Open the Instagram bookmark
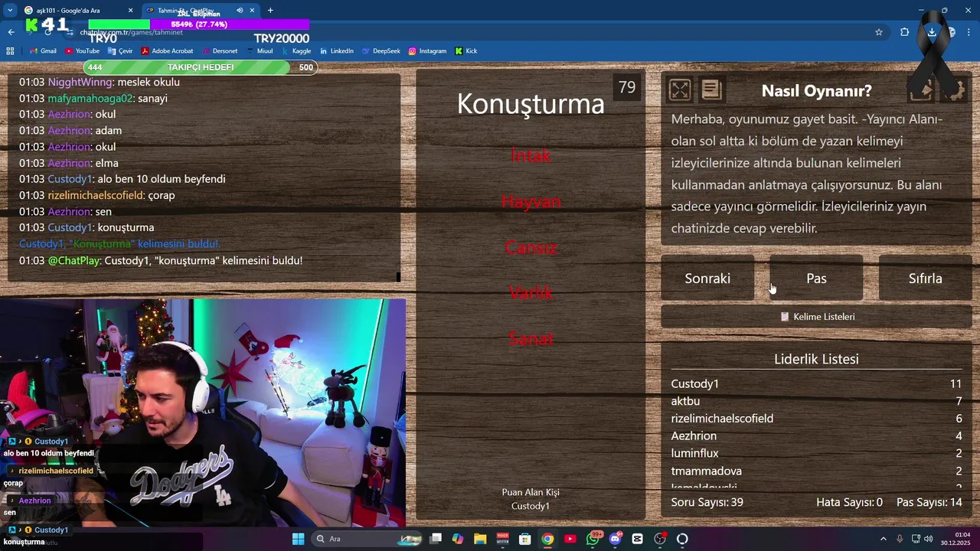Viewport: 980px width, 551px height. pos(427,51)
